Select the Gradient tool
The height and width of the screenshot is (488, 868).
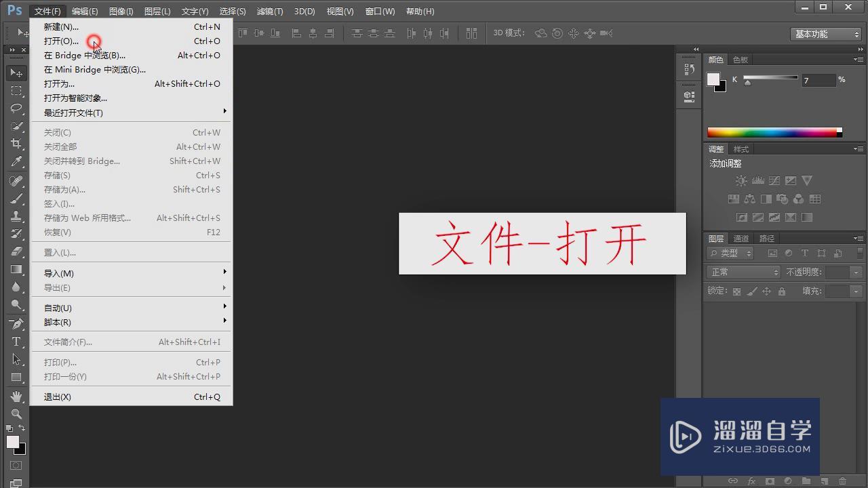(x=16, y=269)
